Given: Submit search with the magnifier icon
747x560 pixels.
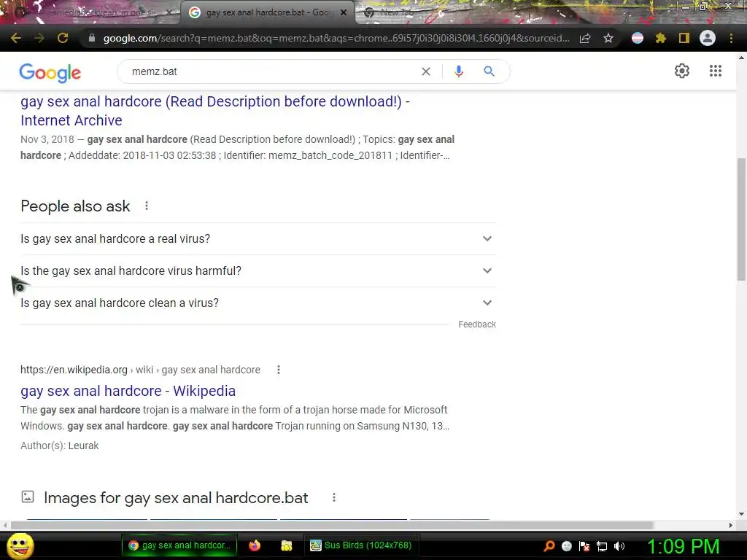Looking at the screenshot, I should click(x=489, y=71).
